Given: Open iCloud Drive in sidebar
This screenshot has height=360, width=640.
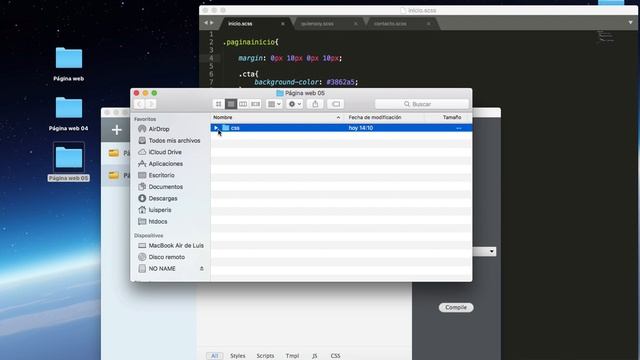Looking at the screenshot, I should click(x=165, y=152).
